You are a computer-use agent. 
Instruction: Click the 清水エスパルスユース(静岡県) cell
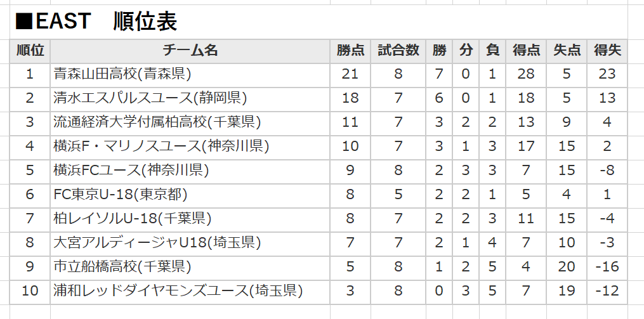coord(190,99)
